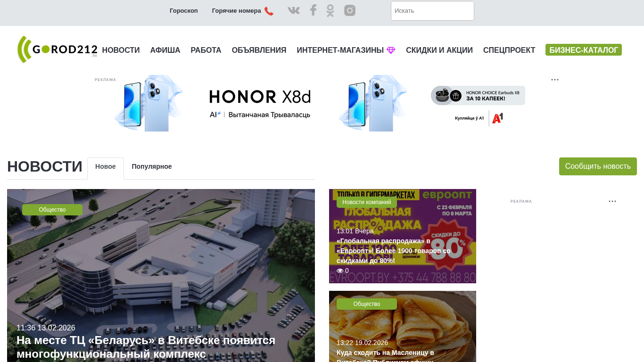
Task: Click the HONOR CHOICE Earbuds X8 promo
Action: point(478,96)
